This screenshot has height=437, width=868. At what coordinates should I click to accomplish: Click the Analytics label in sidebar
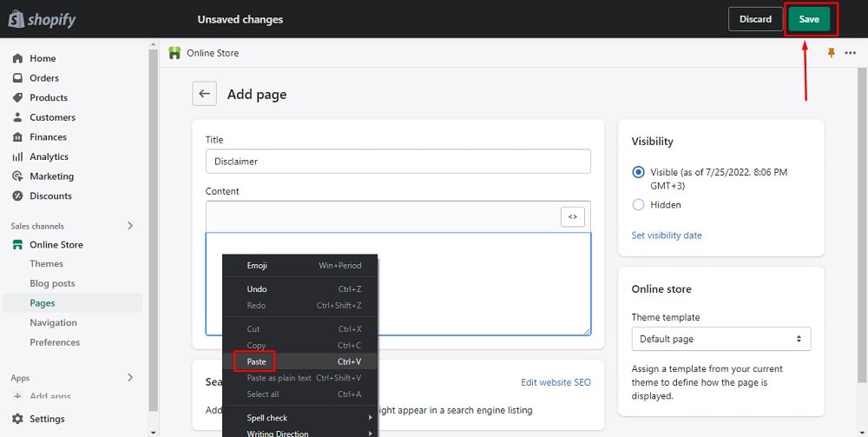49,156
